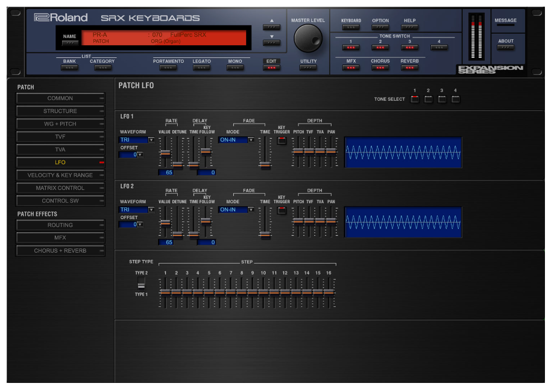Select Tone 2 in TONE SELECT
Screen dimensions: 554x392
coord(428,99)
